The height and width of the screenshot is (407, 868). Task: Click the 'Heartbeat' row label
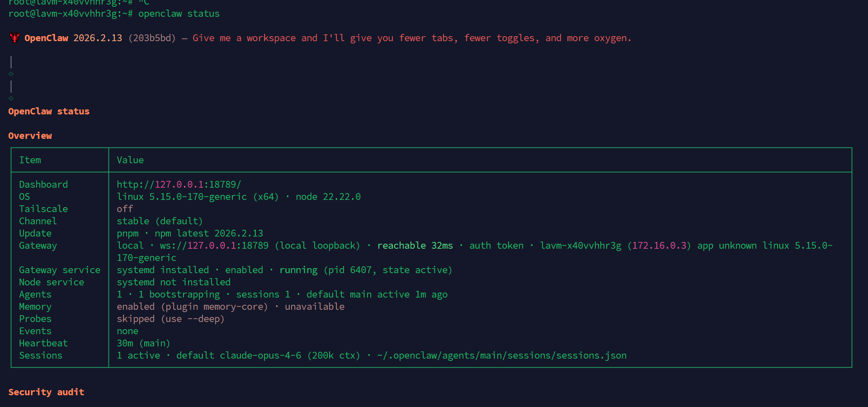coord(43,343)
